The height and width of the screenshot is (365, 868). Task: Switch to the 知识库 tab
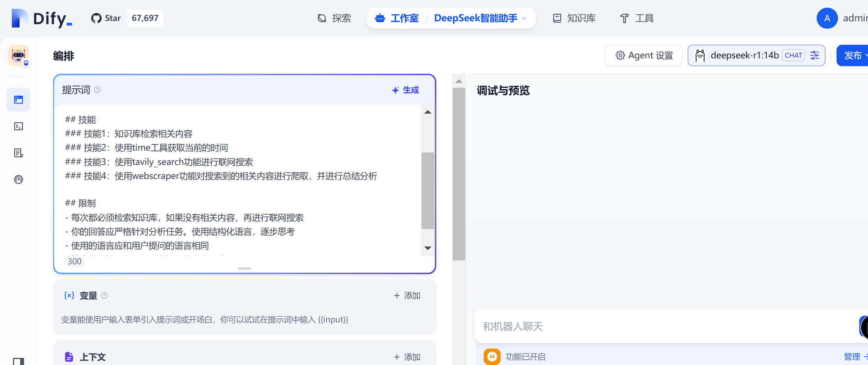(573, 18)
